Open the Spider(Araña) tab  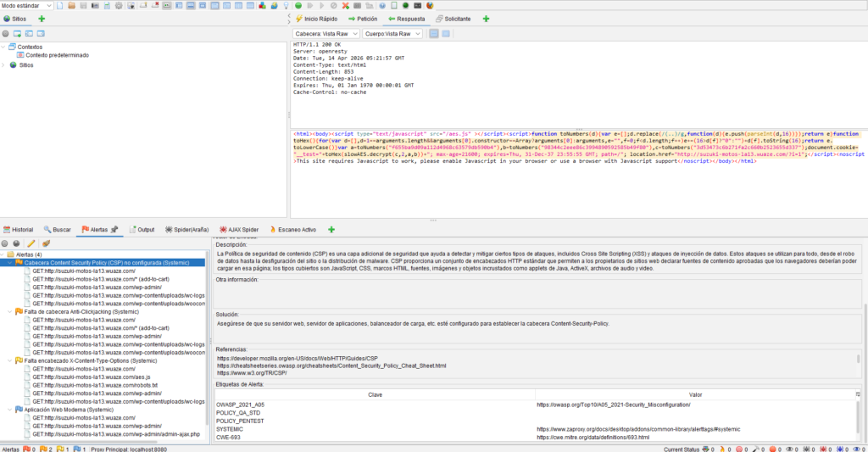187,229
